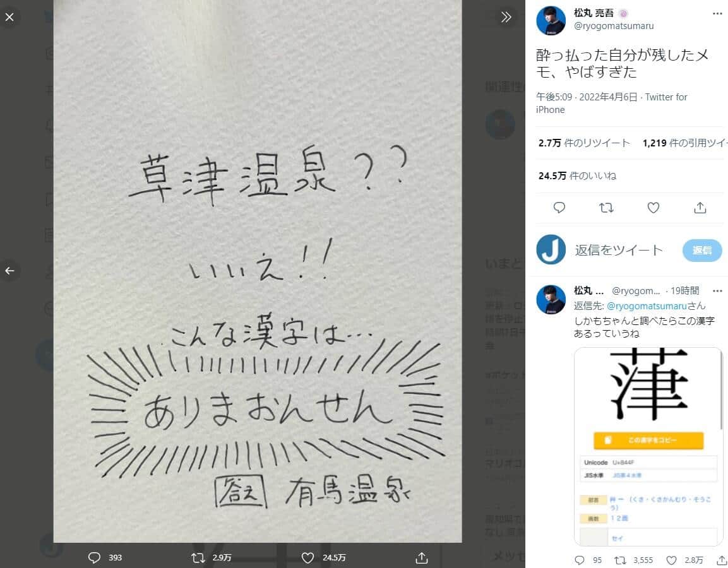Image resolution: width=728 pixels, height=568 pixels.
Task: Open 2.7万 件のリツイート list
Action: [x=584, y=143]
